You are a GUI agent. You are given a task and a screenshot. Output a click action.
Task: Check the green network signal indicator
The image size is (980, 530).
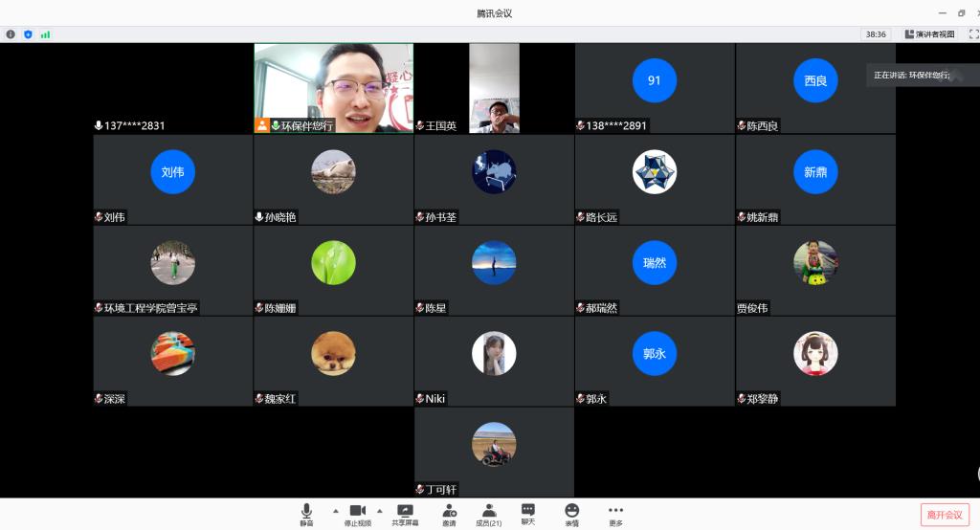click(x=45, y=34)
